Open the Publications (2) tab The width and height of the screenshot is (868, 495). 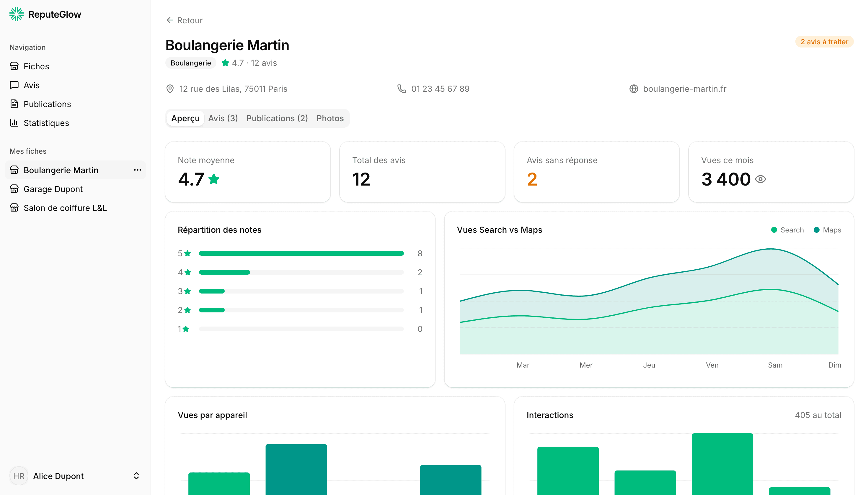coord(277,118)
